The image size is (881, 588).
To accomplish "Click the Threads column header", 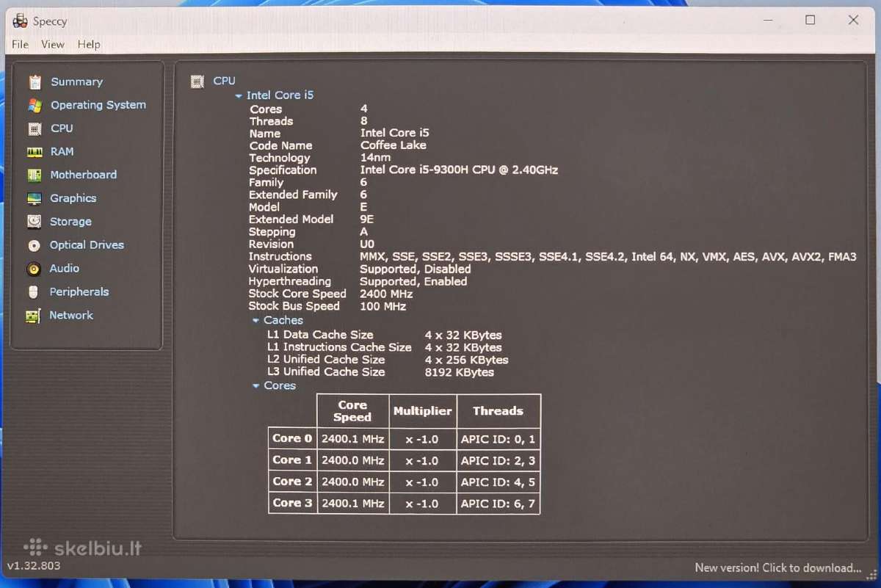I will pos(498,411).
